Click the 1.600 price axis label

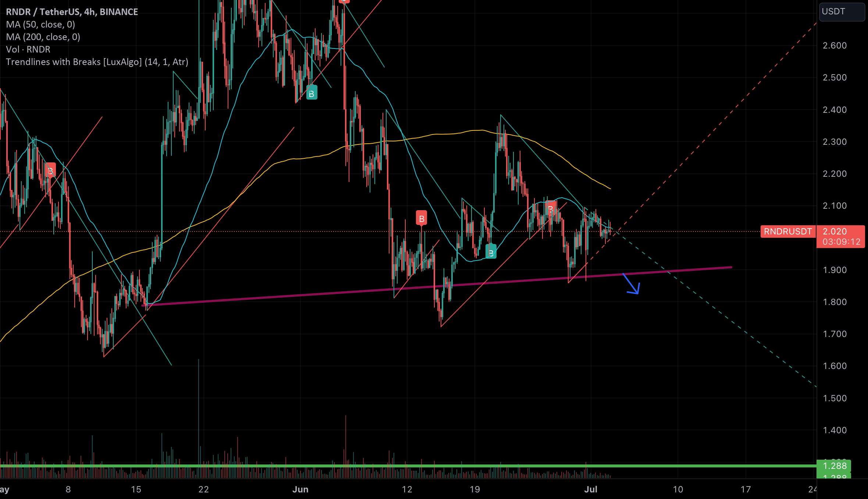pyautogui.click(x=835, y=366)
